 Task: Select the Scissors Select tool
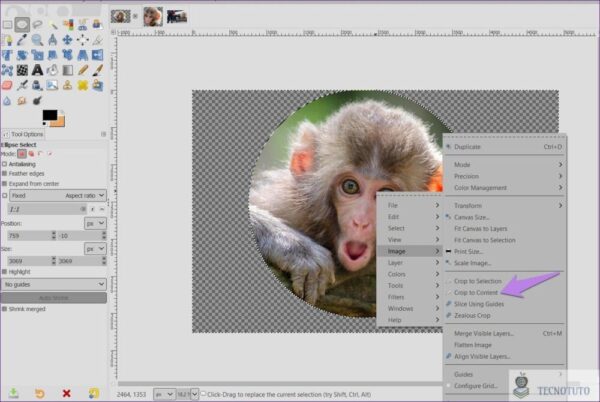[83, 25]
